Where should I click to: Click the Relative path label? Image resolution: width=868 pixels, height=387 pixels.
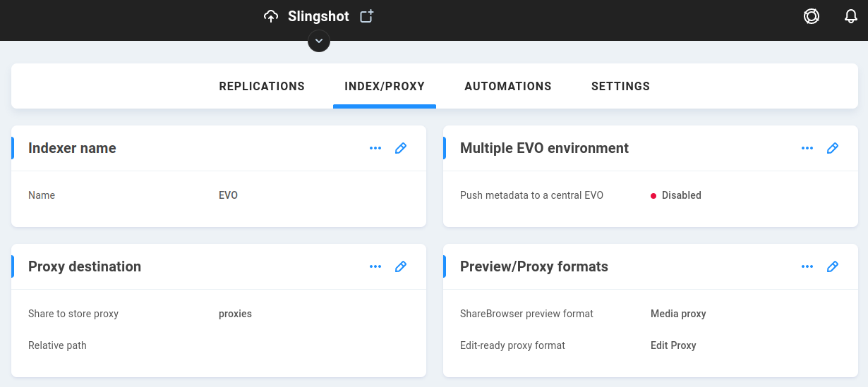coord(57,345)
